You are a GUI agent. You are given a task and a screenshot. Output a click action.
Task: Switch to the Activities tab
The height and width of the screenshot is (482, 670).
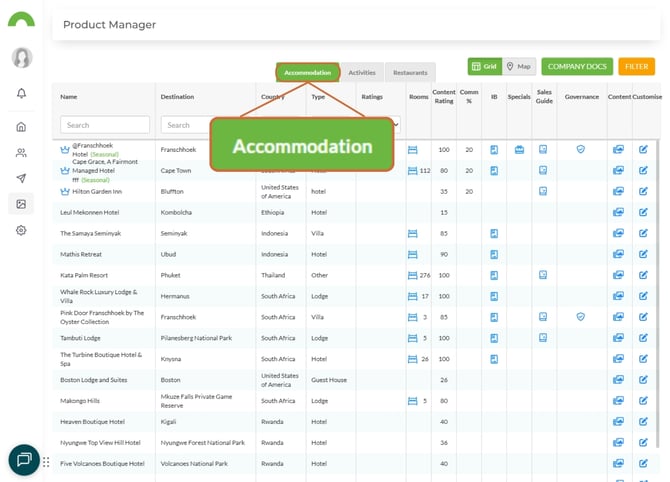point(362,73)
